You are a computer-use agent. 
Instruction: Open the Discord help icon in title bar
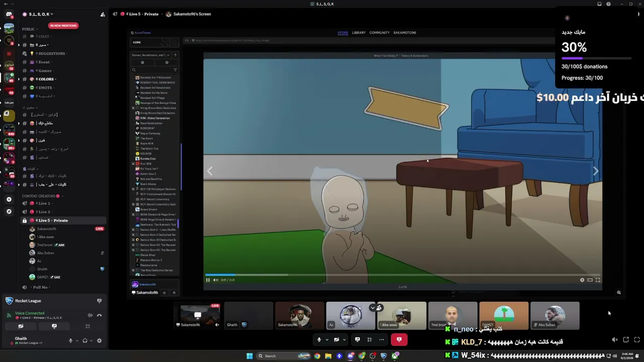click(608, 4)
